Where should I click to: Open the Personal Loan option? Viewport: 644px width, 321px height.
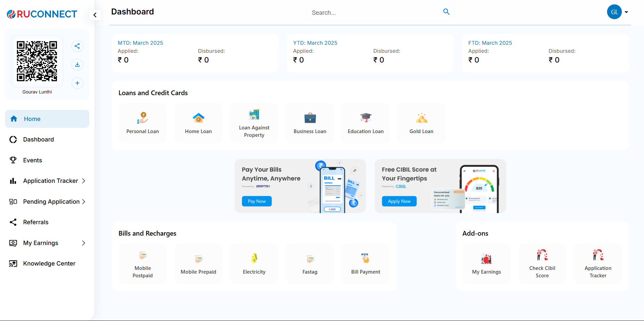coord(143,123)
